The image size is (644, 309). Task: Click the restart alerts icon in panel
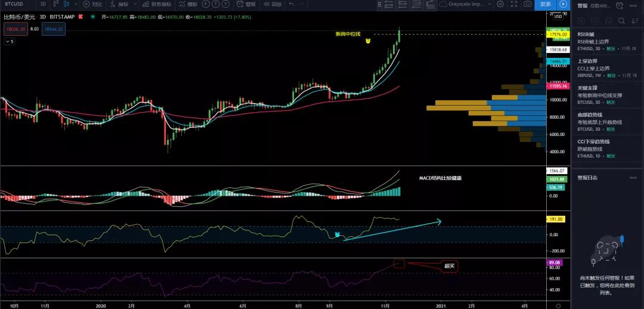[x=581, y=21]
